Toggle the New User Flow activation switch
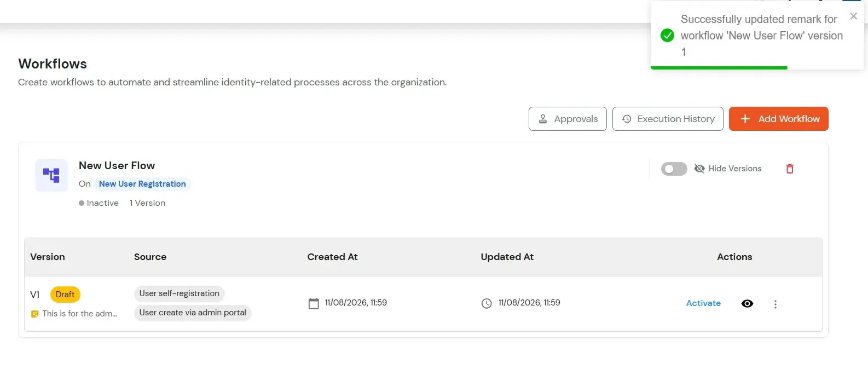 pyautogui.click(x=674, y=169)
